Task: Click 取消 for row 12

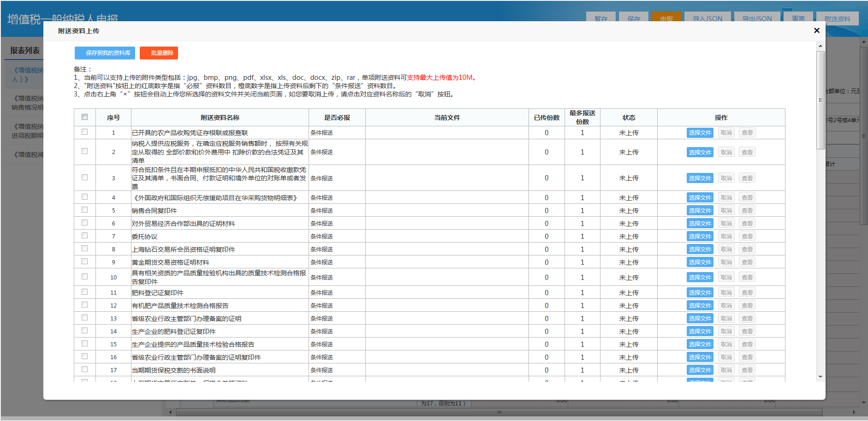Action: click(726, 305)
